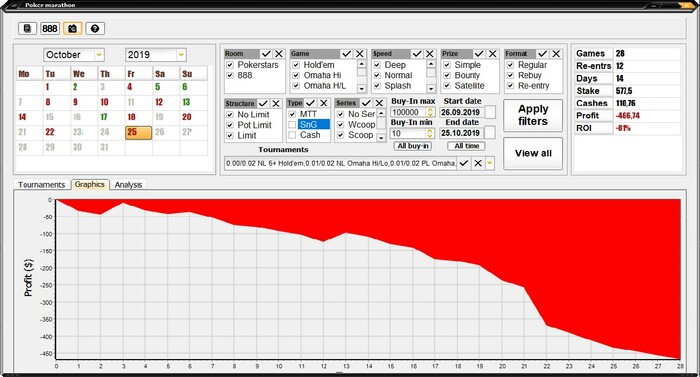Image resolution: width=700 pixels, height=377 pixels.
Task: Uncheck the Pokerstars room checkbox
Action: pyautogui.click(x=230, y=65)
